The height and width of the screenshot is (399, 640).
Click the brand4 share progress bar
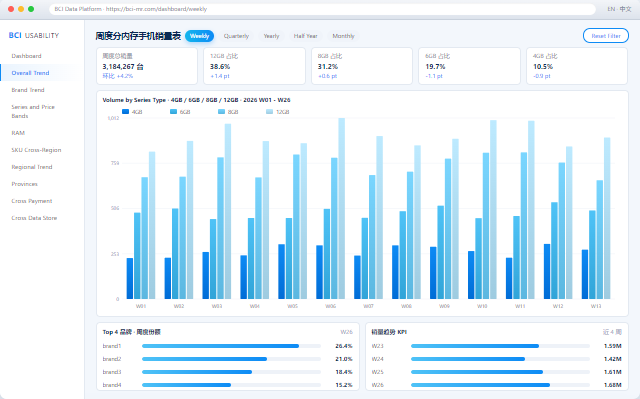click(x=231, y=385)
